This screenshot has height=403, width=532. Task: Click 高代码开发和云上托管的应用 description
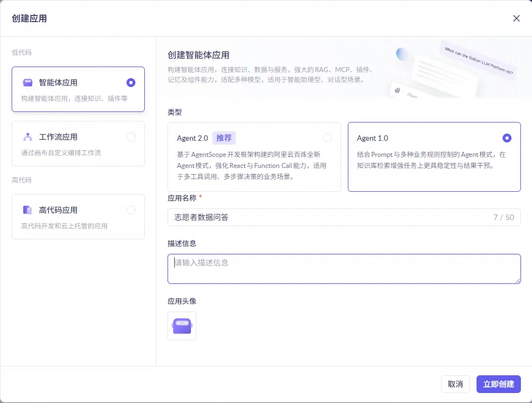(x=64, y=226)
